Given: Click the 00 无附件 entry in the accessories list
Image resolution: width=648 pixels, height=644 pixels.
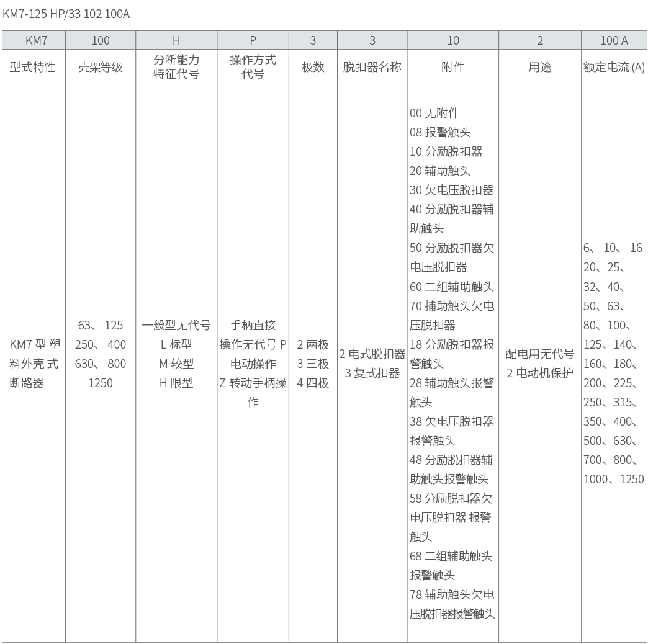Looking at the screenshot, I should tap(434, 114).
